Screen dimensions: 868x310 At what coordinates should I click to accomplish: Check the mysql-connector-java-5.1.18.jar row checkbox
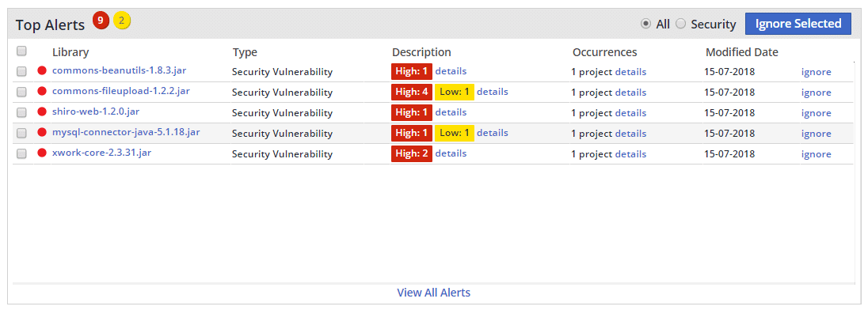[x=21, y=133]
